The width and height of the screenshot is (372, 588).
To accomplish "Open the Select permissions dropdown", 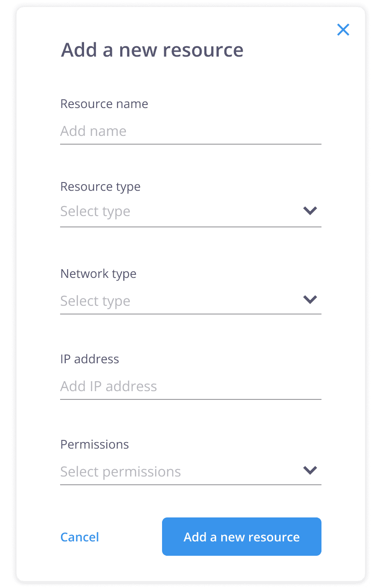I will coord(183,472).
